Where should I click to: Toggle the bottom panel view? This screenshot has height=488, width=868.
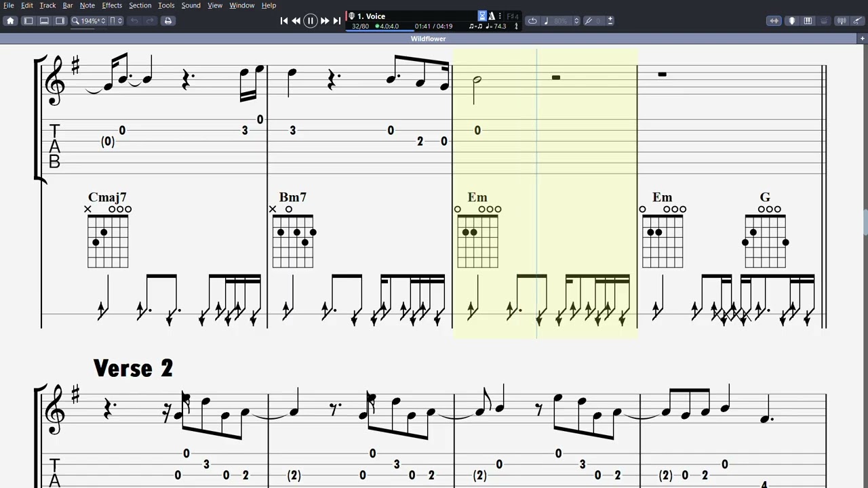click(x=44, y=21)
